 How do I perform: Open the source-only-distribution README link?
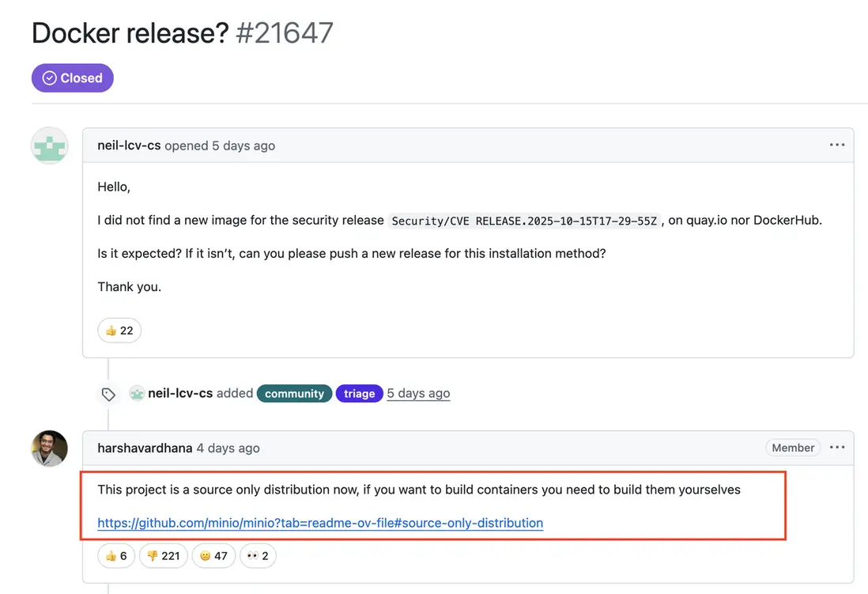point(320,523)
